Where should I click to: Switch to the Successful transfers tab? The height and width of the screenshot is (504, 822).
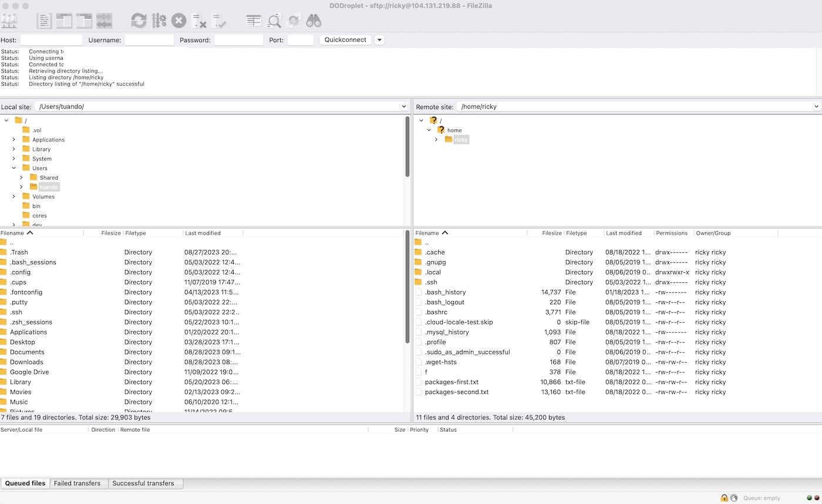pos(143,483)
